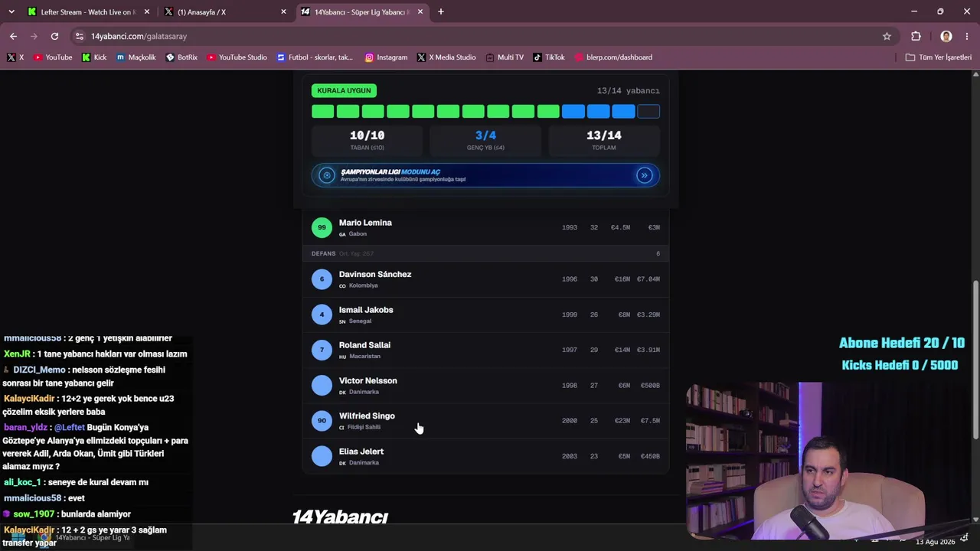Open a new browser tab
Image resolution: width=980 pixels, height=551 pixels.
(x=441, y=11)
